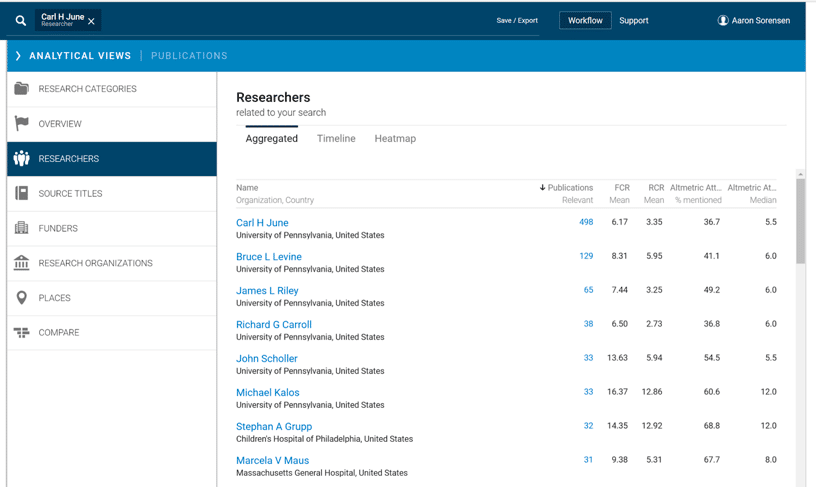The height and width of the screenshot is (487, 816).
Task: Open Research Categories folder icon
Action: pos(21,89)
